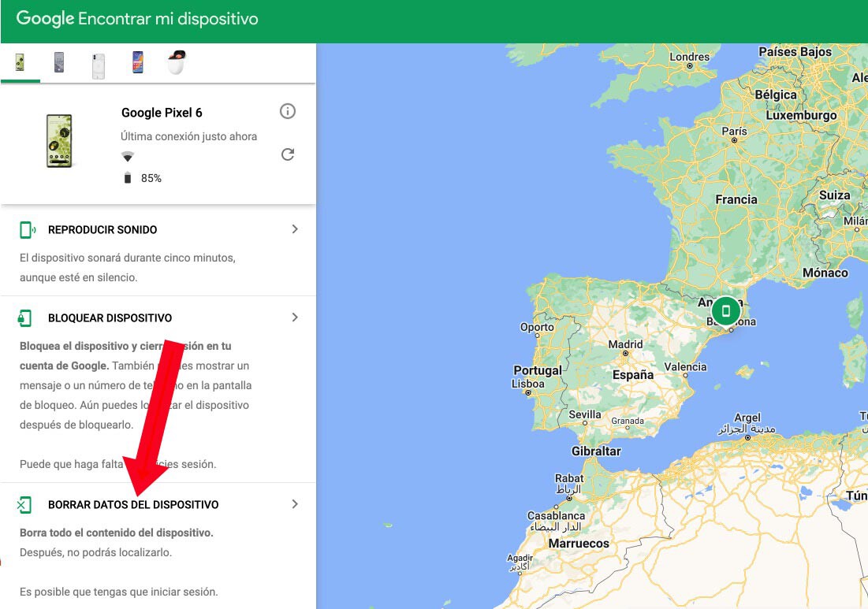This screenshot has width=868, height=609.
Task: Click the lock icon beside BLOQUEAR DISPOSITIVO
Action: [x=24, y=317]
